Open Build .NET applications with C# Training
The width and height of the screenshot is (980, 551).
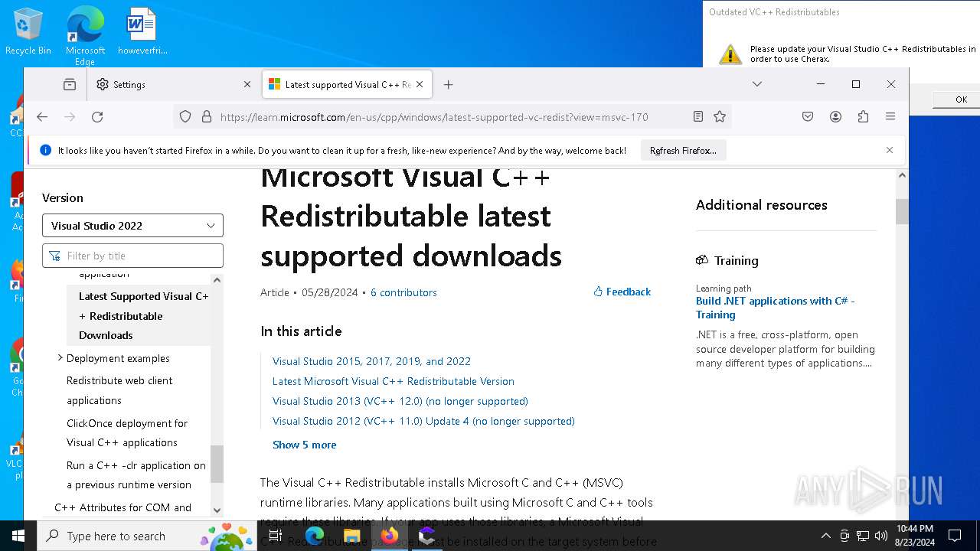[x=775, y=308]
